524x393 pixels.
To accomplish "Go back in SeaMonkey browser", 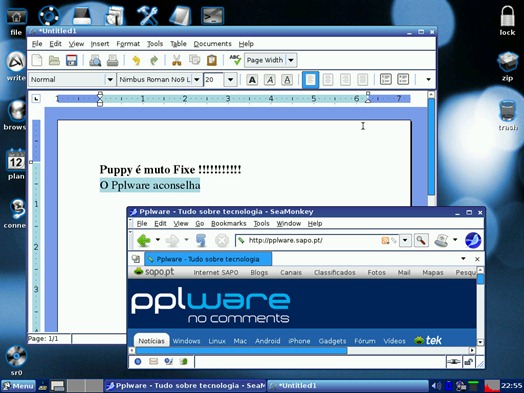I will pos(143,240).
